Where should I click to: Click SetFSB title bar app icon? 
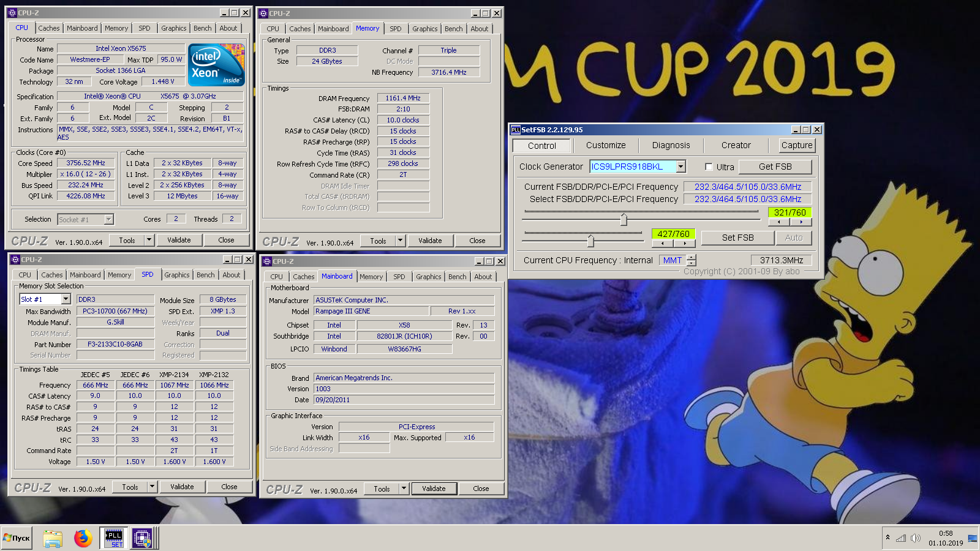[x=515, y=130]
